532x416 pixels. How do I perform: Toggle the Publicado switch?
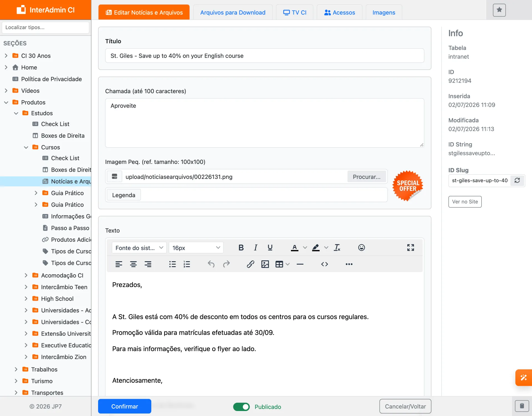point(241,407)
